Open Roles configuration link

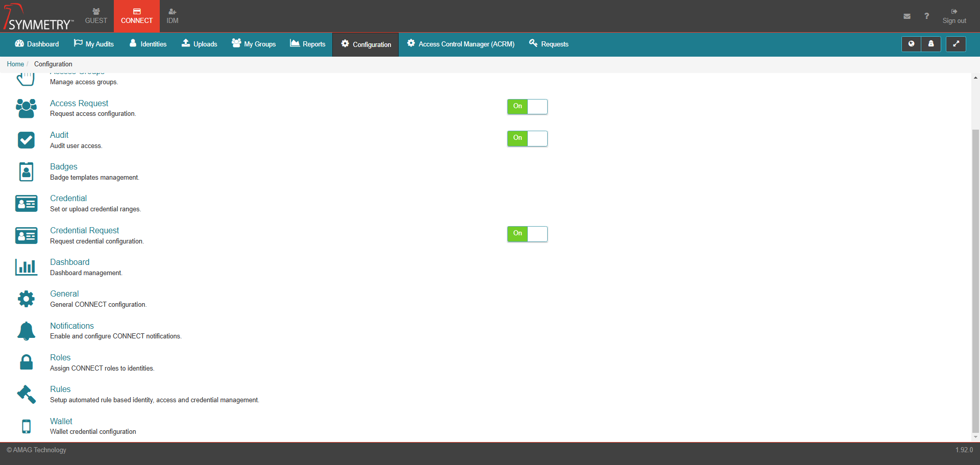(60, 357)
